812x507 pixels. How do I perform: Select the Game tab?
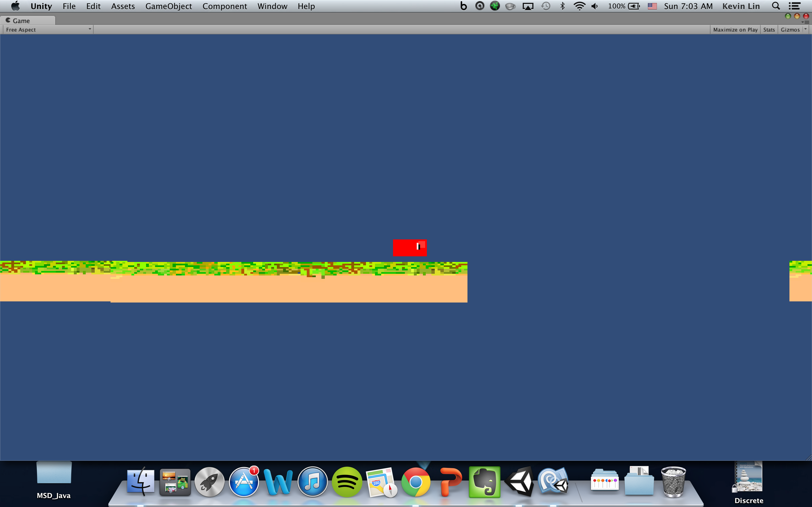pos(21,21)
